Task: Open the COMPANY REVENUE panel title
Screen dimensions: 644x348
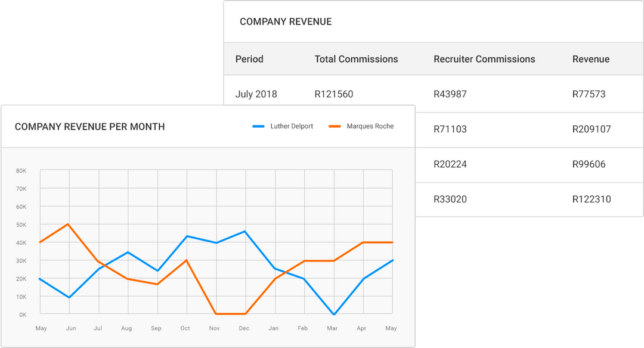Action: 285,21
